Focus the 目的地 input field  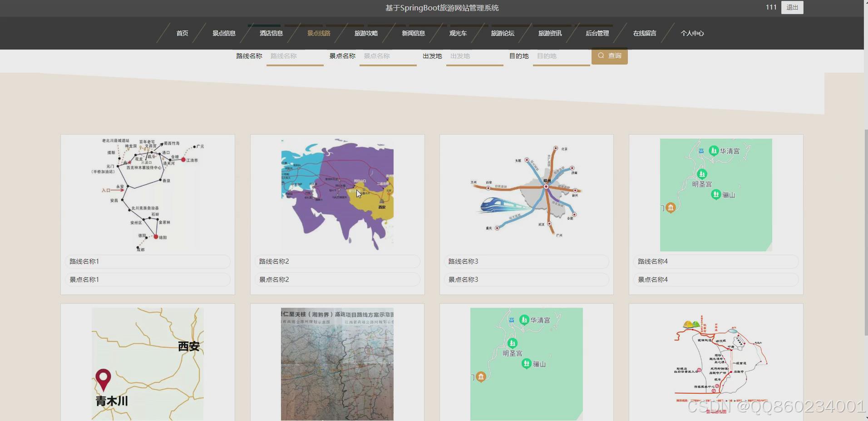coord(562,56)
